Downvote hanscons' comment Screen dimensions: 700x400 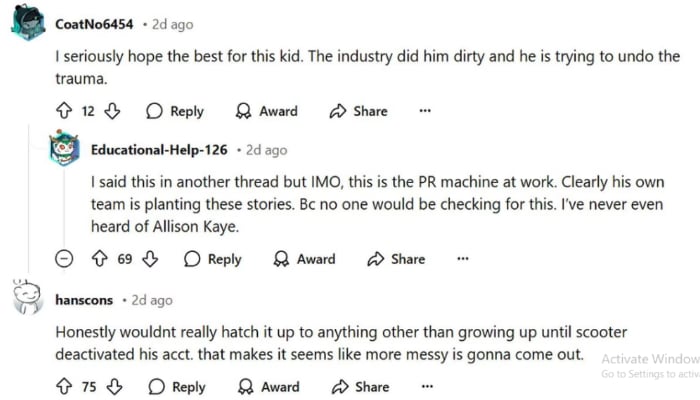tap(115, 387)
